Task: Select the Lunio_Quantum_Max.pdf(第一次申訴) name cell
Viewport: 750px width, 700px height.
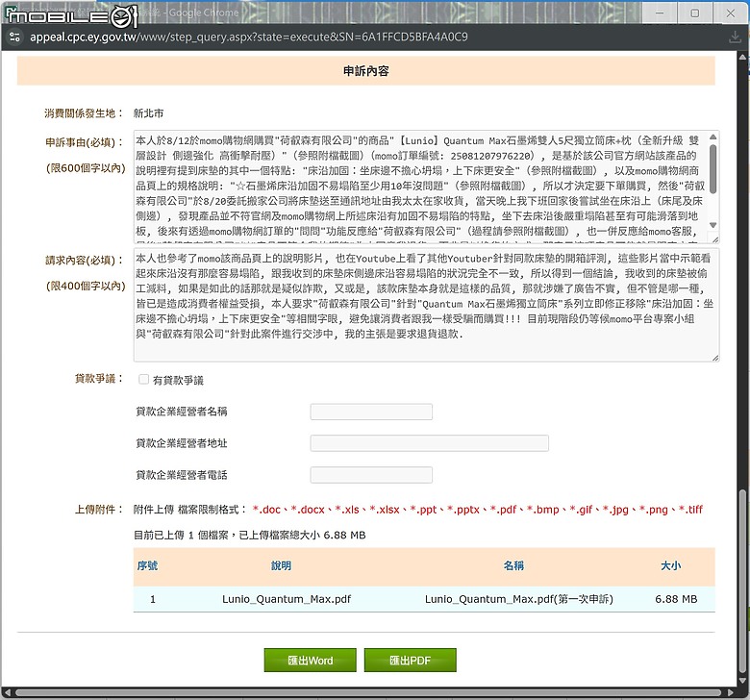Action: tap(519, 599)
